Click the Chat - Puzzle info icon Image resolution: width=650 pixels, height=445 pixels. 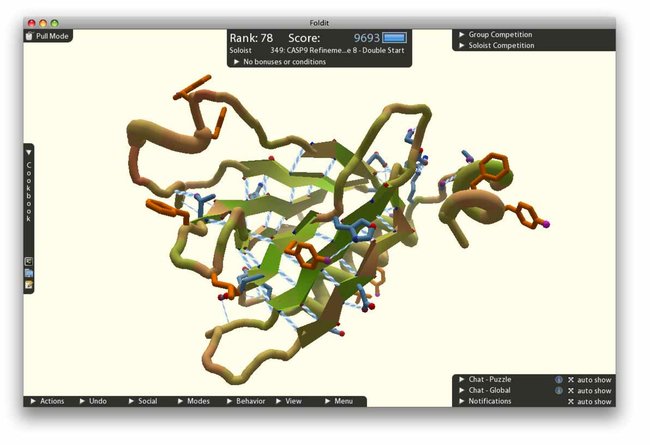click(558, 380)
